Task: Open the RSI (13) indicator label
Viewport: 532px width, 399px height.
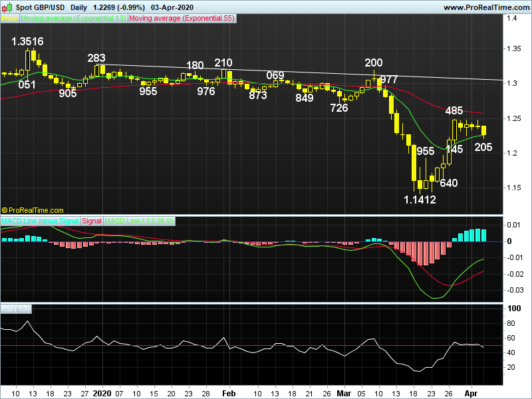Action: (x=17, y=308)
